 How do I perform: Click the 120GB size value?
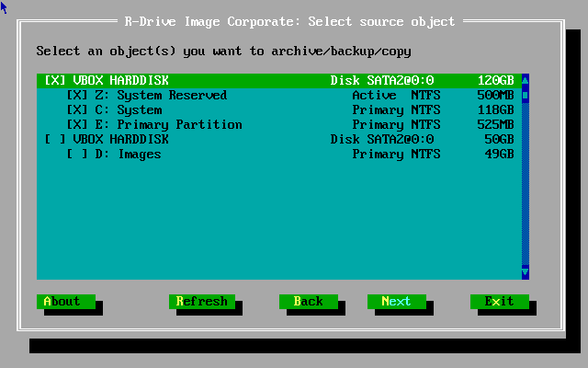[x=495, y=80]
